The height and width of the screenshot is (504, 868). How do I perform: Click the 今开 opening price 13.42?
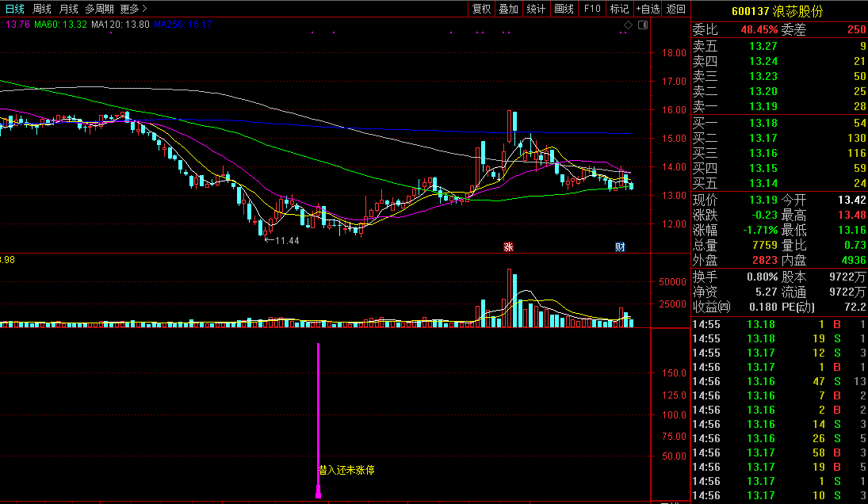click(851, 200)
